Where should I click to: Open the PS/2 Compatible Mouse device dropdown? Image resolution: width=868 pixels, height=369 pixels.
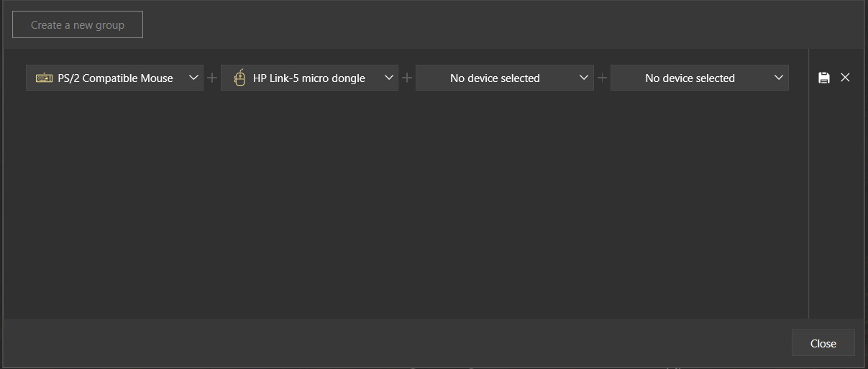coord(114,78)
